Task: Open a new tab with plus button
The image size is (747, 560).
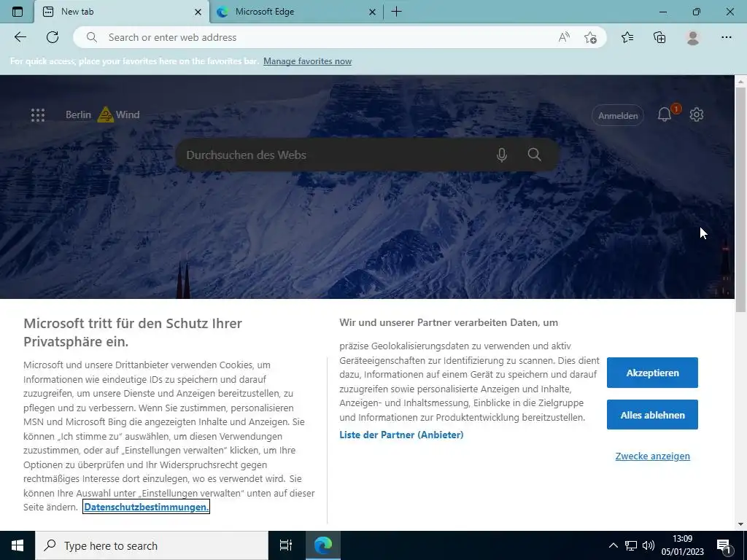Action: coord(396,12)
